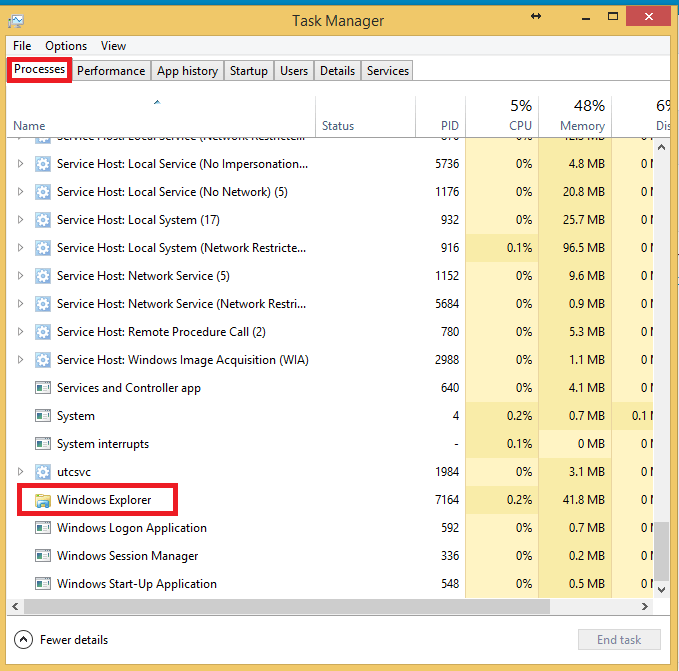679x671 pixels.
Task: Click the vertical scrollbar down arrow
Action: click(661, 589)
